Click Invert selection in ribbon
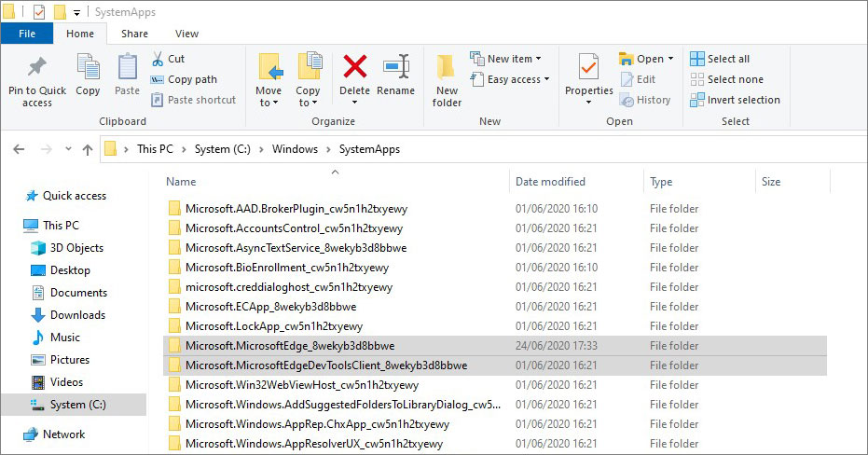This screenshot has height=455, width=868. [735, 100]
